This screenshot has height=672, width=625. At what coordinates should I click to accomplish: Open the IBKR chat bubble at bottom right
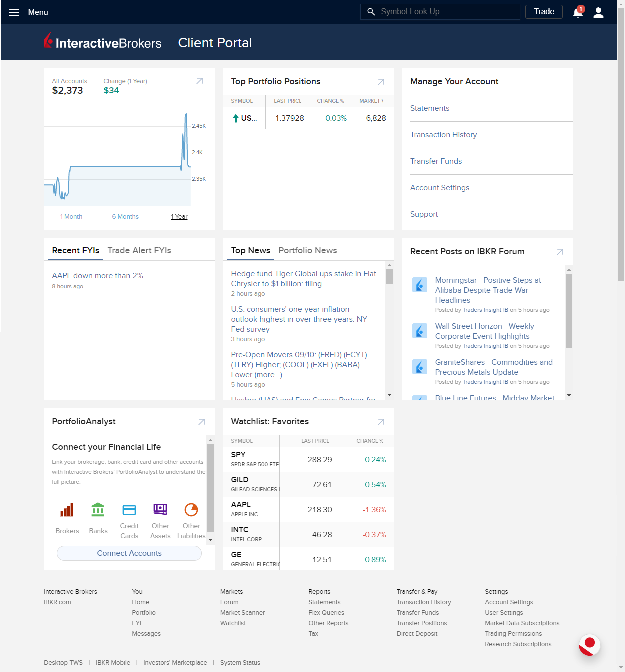[x=589, y=645]
